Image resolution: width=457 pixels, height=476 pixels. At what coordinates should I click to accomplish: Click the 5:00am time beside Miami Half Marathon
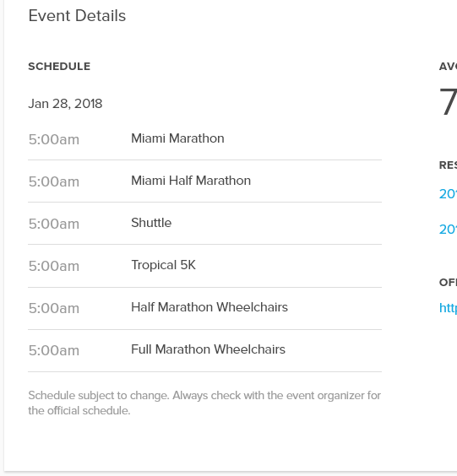pyautogui.click(x=54, y=181)
